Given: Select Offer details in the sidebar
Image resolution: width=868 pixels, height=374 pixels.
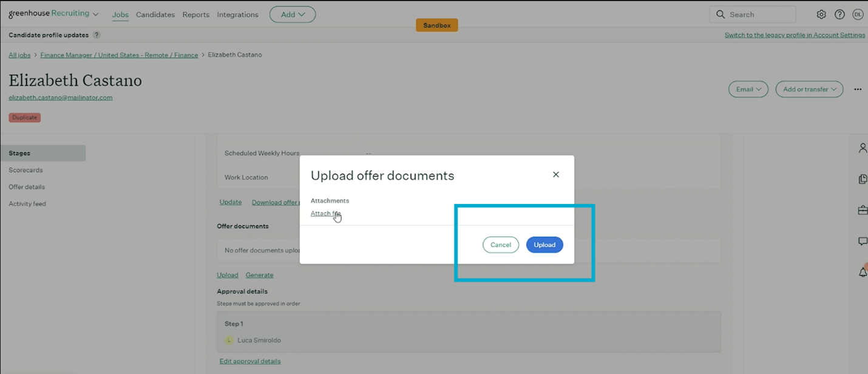Looking at the screenshot, I should [27, 187].
